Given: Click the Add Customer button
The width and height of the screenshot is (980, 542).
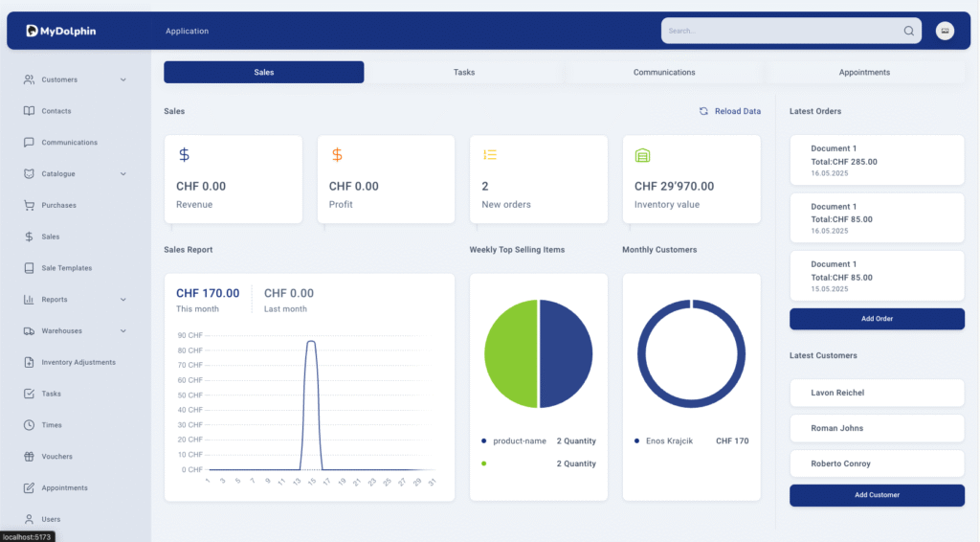Looking at the screenshot, I should pyautogui.click(x=877, y=495).
